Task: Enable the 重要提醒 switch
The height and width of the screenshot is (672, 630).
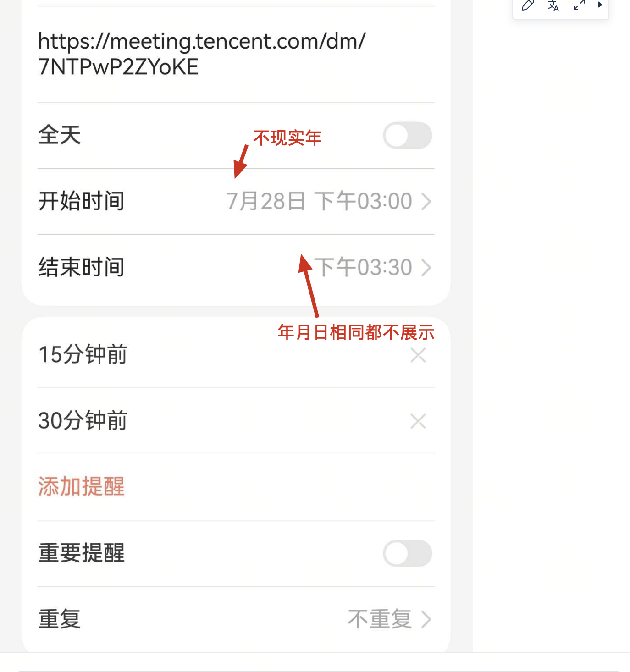Action: point(407,553)
